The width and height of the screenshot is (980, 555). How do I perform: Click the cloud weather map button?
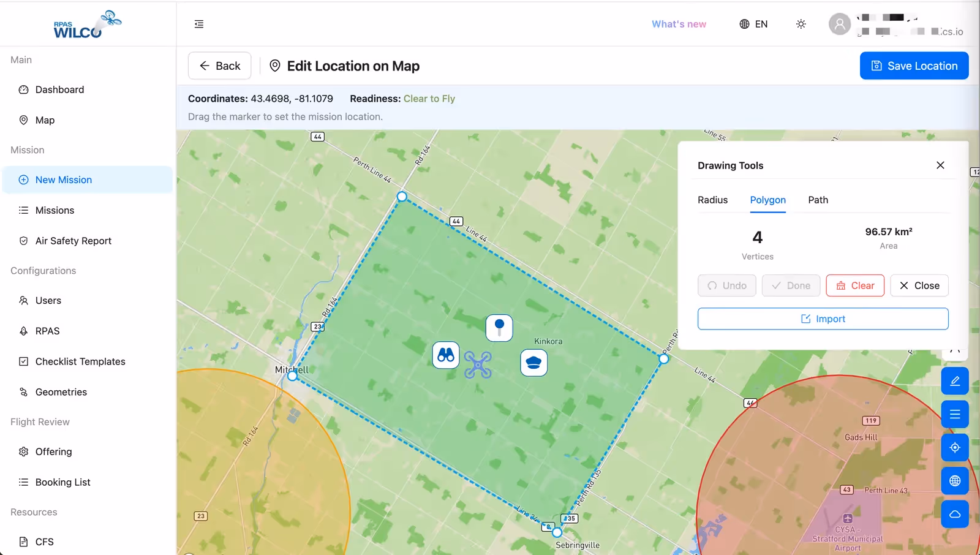955,514
